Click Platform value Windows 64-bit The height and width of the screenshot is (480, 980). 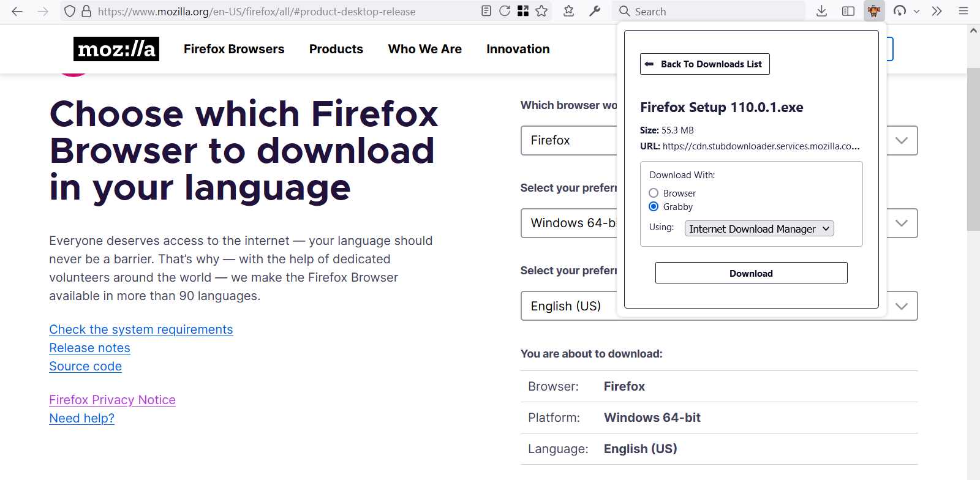pos(652,418)
